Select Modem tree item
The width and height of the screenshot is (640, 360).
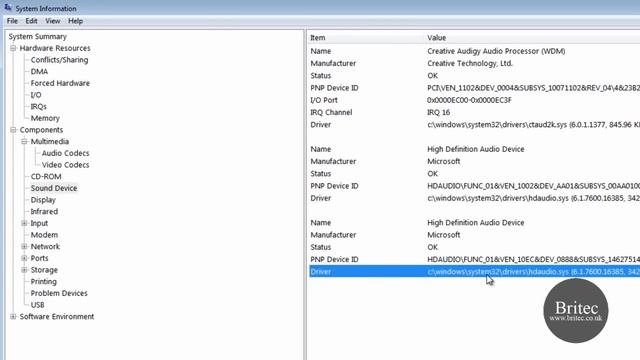[44, 235]
